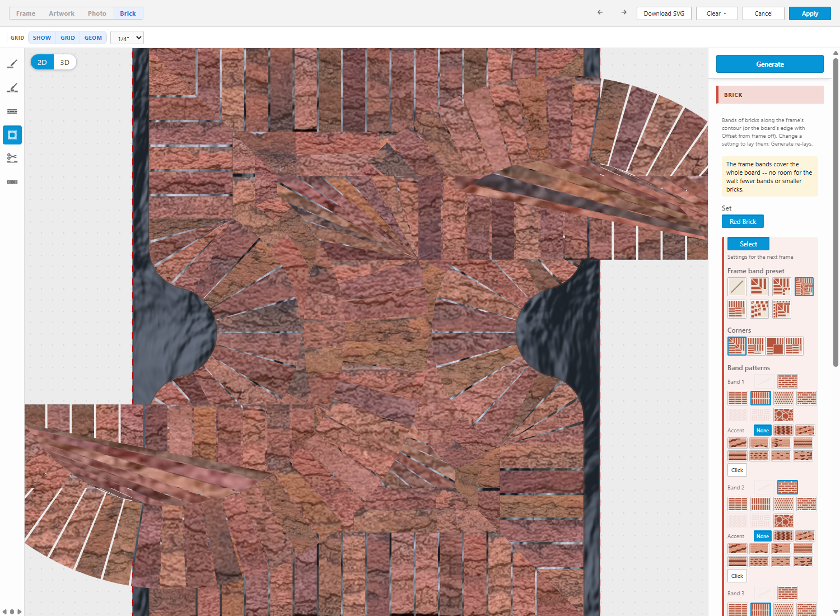Screen dimensions: 840x616
Task: Click the Select button for next frame settings
Action: pyautogui.click(x=748, y=244)
